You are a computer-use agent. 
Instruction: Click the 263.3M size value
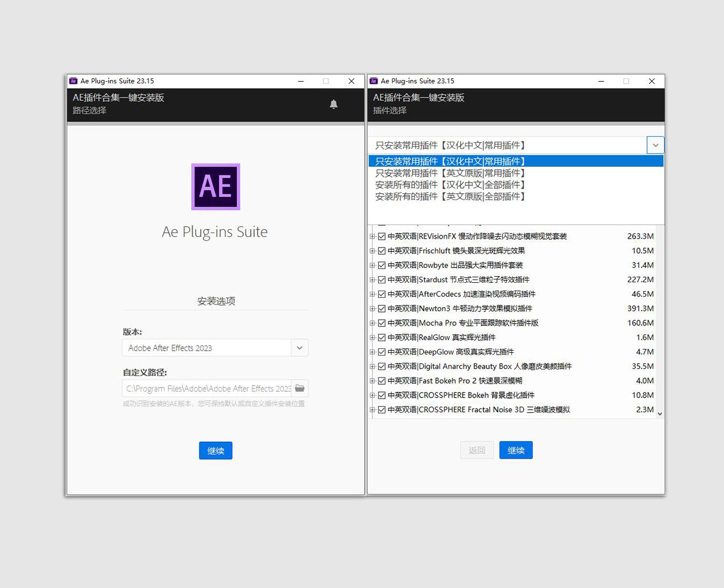[x=641, y=236]
